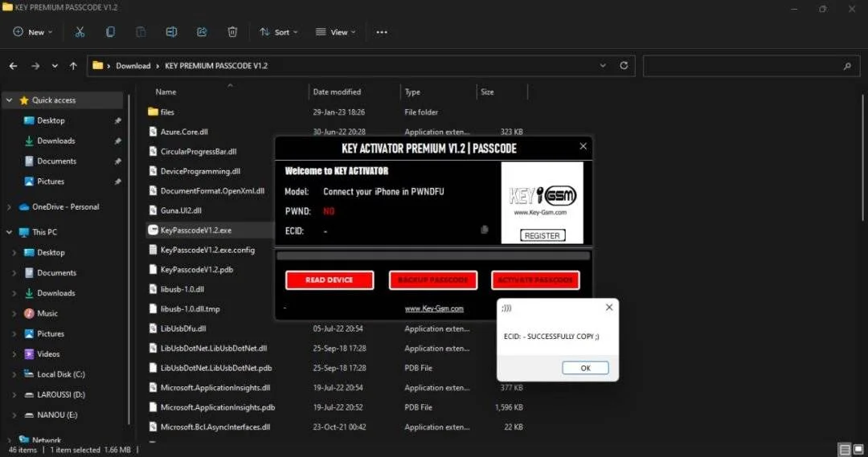
Task: Click the Delete trash icon in toolbar
Action: (232, 32)
